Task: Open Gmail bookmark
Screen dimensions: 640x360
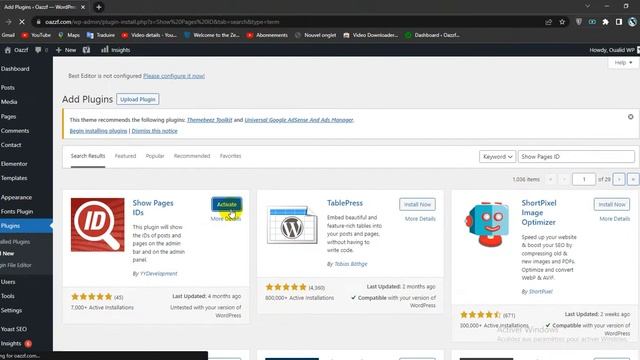Action: (8, 35)
